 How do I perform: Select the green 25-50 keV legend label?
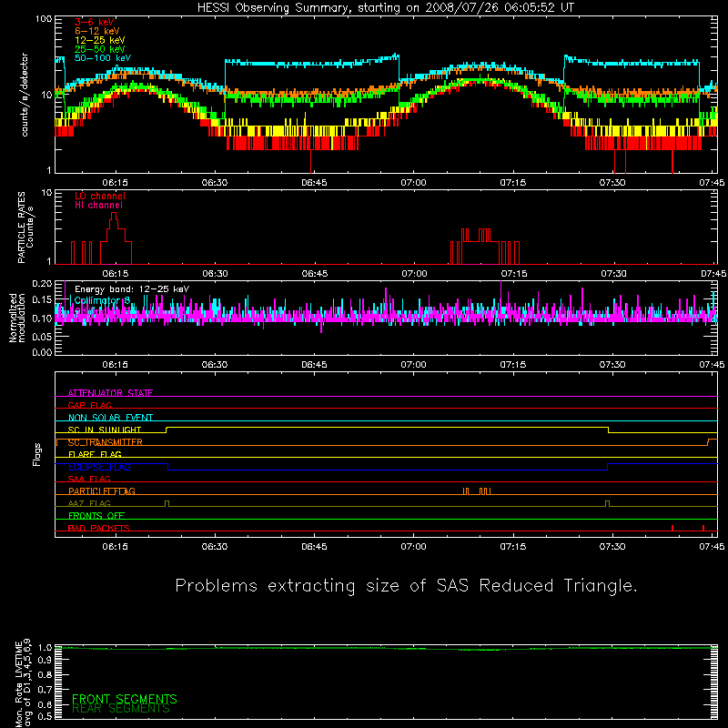point(100,49)
